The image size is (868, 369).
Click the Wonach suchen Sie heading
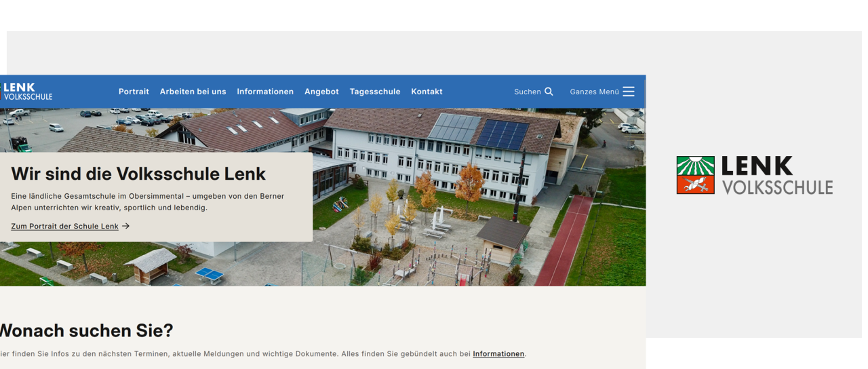point(86,330)
